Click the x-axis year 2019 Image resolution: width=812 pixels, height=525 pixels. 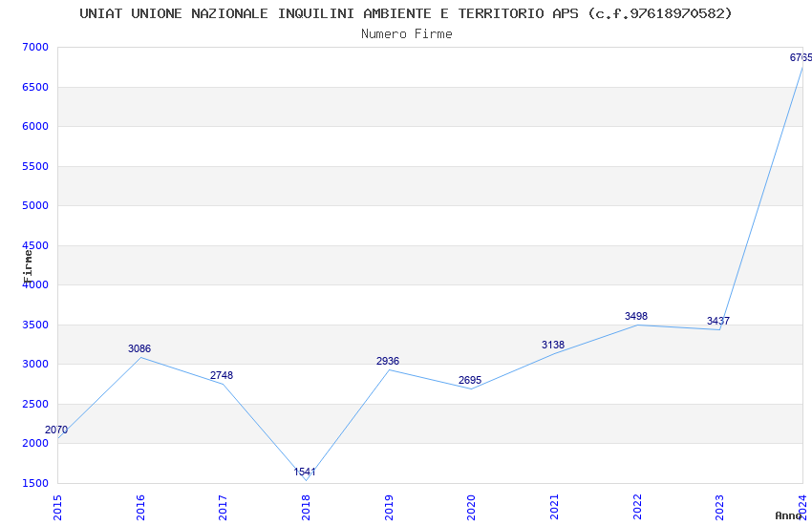click(389, 508)
